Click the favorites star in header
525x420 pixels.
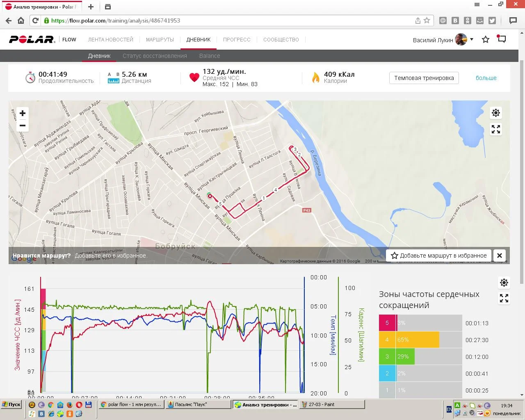coord(486,39)
